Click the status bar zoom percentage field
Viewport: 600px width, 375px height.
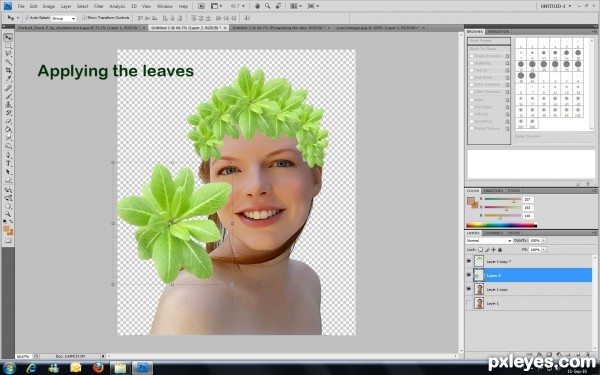23,356
